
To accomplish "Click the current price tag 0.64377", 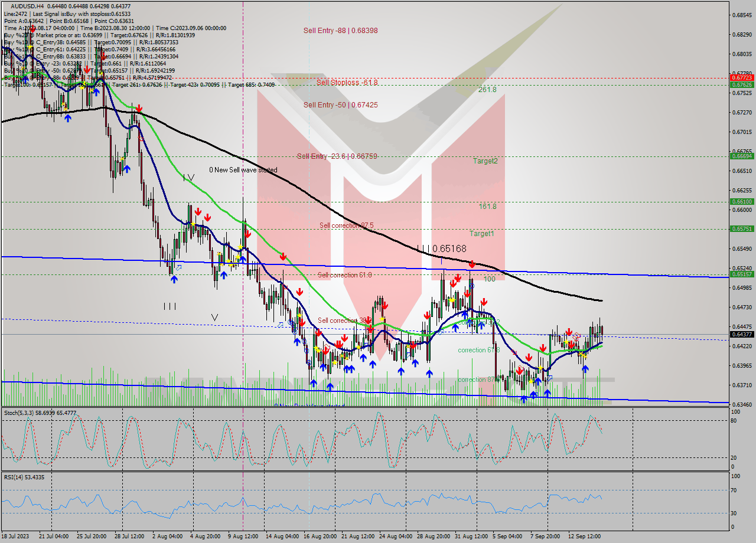I will click(741, 334).
